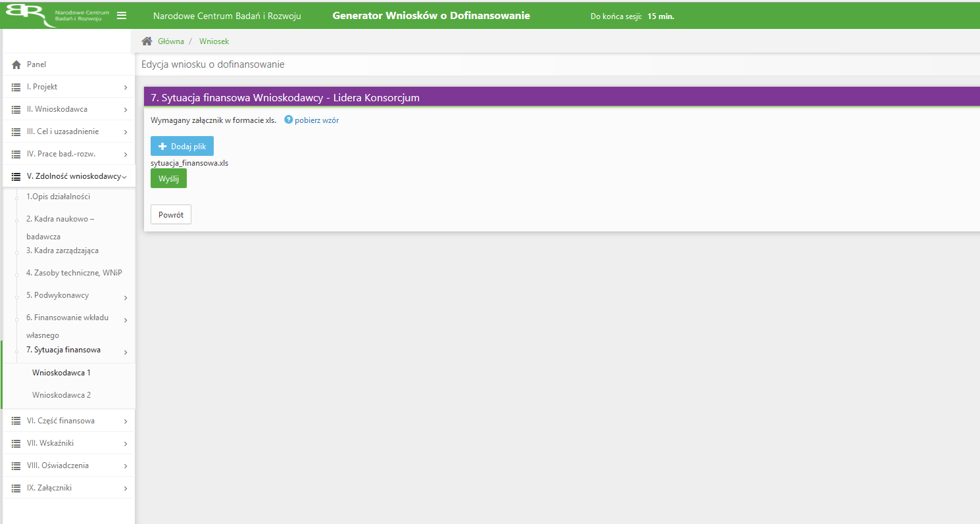
Task: Click the Powrót button
Action: coord(171,215)
